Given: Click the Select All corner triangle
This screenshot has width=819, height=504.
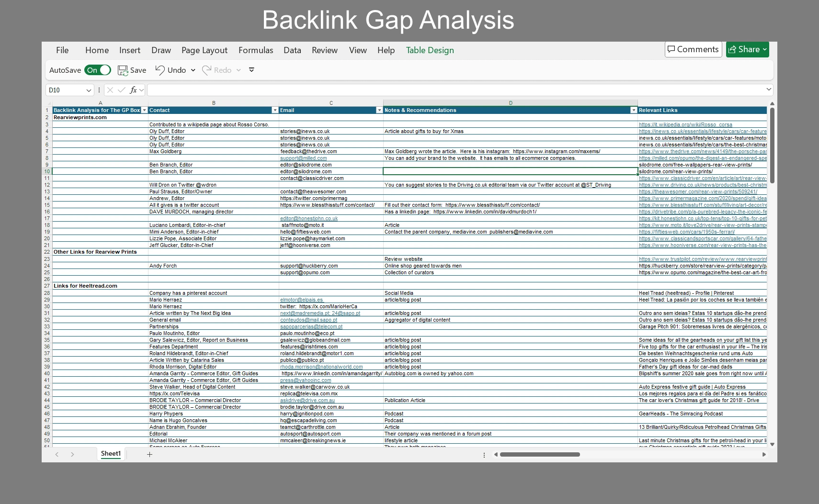Looking at the screenshot, I should (49, 103).
